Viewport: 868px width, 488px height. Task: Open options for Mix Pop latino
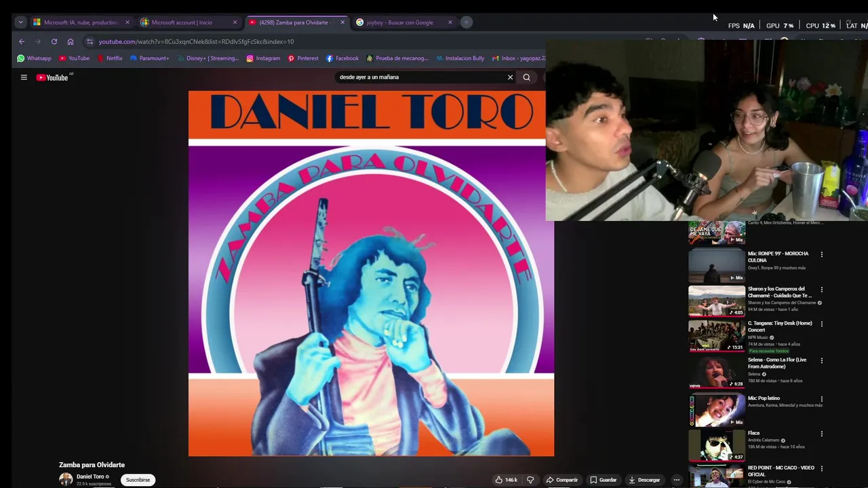[822, 399]
